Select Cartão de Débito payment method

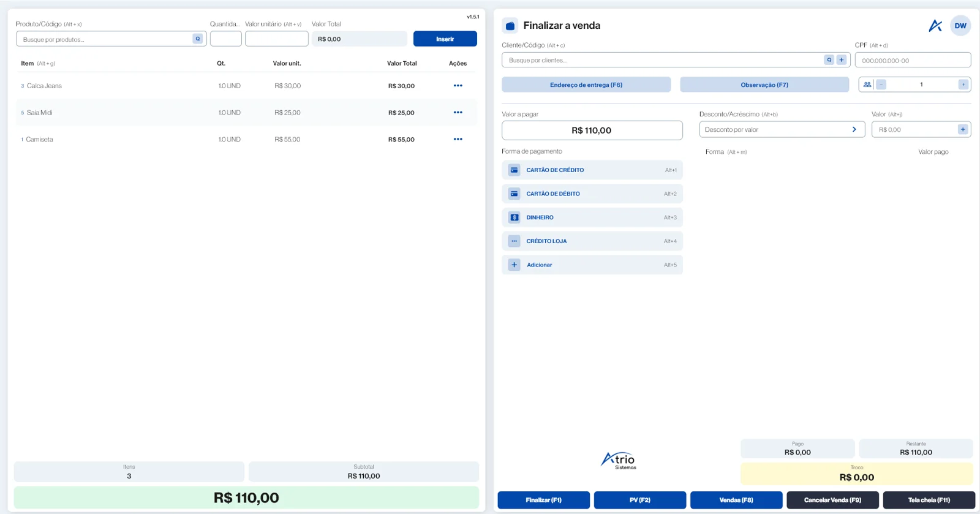592,194
